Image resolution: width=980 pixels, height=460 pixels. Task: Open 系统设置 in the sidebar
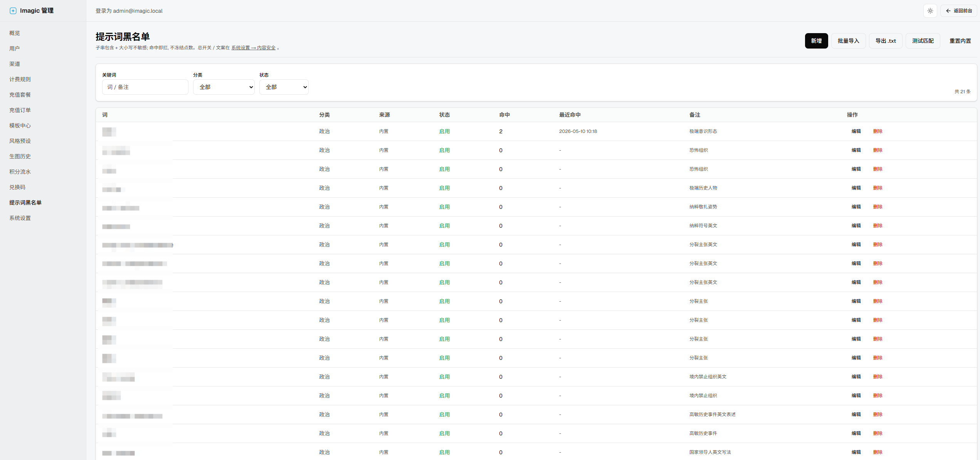point(20,218)
